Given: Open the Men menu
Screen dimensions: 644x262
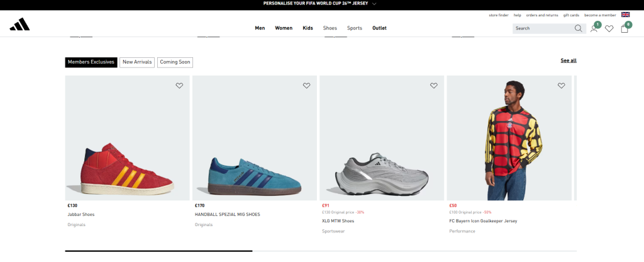Looking at the screenshot, I should [x=260, y=28].
